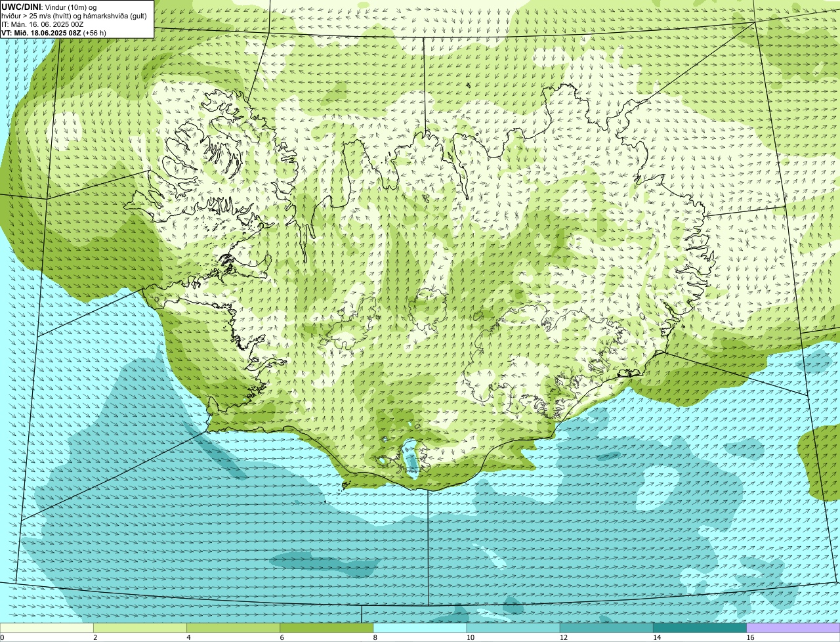Click the '12' label on the wind scale
The image size is (840, 642).
pos(563,637)
